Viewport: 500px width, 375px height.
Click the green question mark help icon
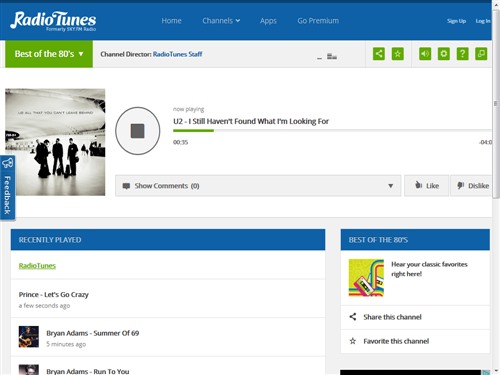462,54
